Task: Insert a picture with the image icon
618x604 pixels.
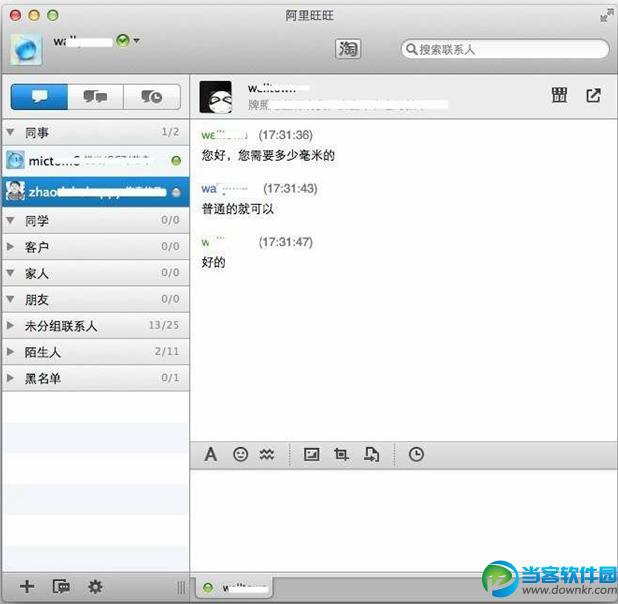Action: 311,454
